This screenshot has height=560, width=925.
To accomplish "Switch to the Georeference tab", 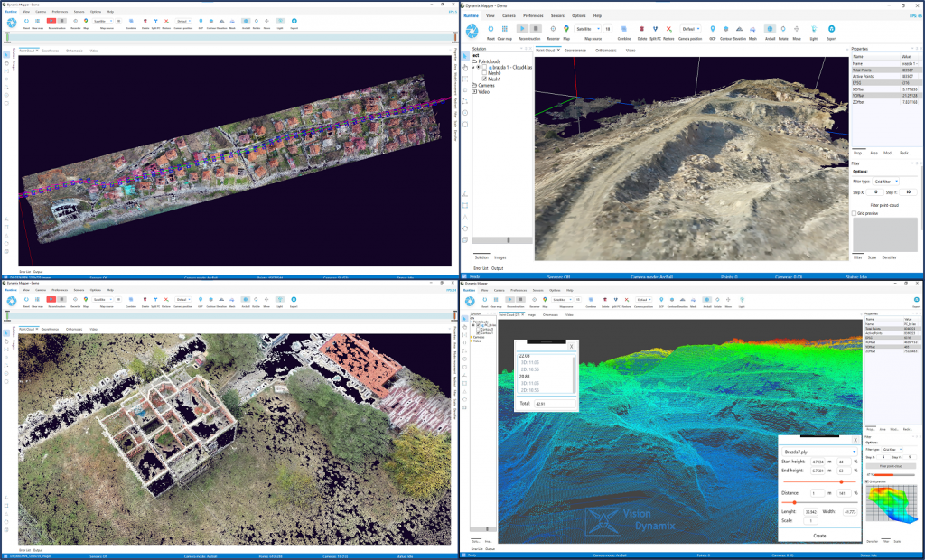I will [575, 51].
